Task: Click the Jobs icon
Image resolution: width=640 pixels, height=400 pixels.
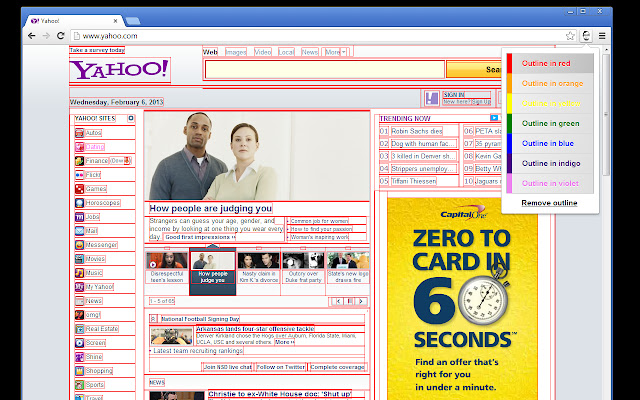Action: click(x=79, y=217)
